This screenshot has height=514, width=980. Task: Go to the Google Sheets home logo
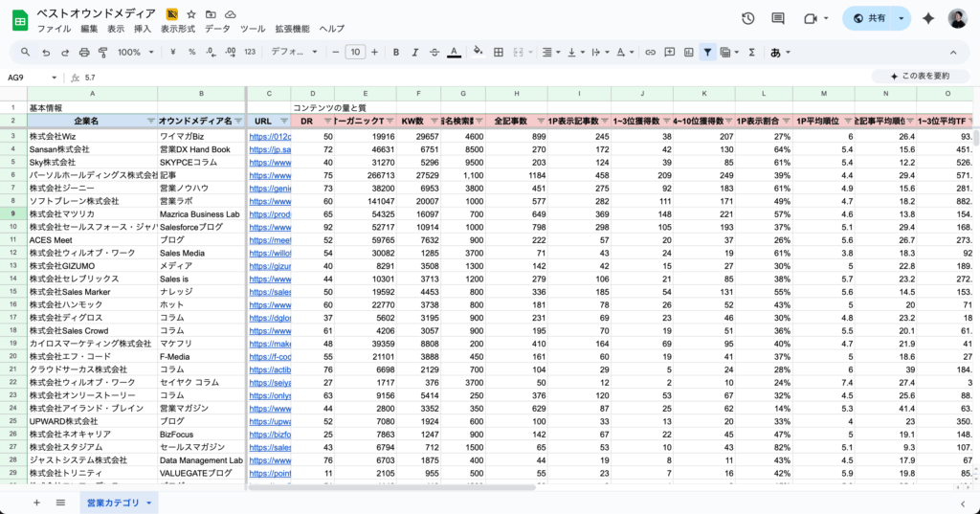tap(20, 21)
